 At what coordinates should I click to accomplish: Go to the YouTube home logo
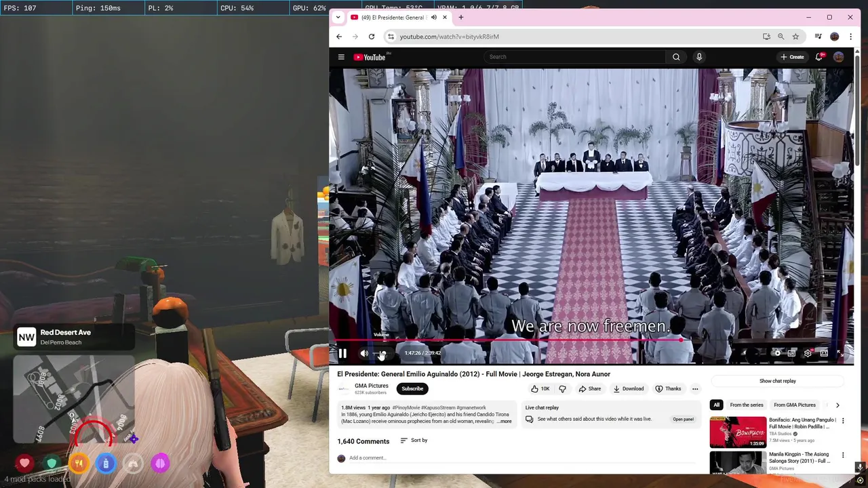(370, 57)
